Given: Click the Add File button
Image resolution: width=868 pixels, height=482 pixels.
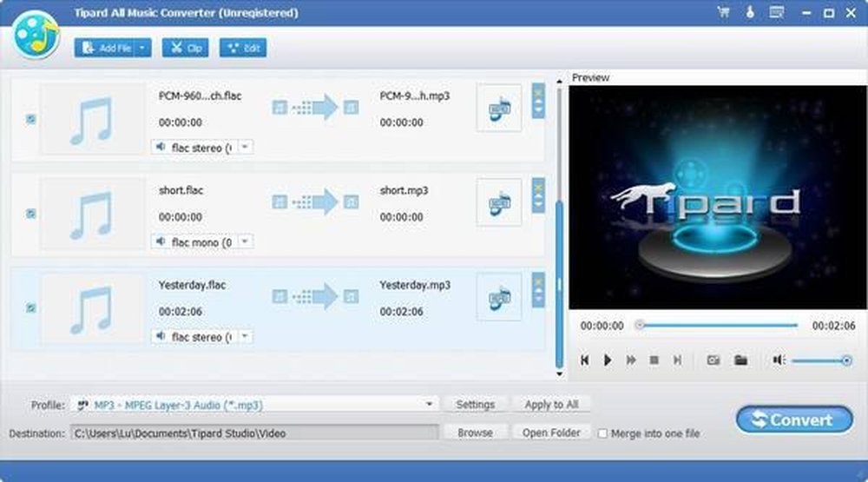Looking at the screenshot, I should pyautogui.click(x=105, y=49).
